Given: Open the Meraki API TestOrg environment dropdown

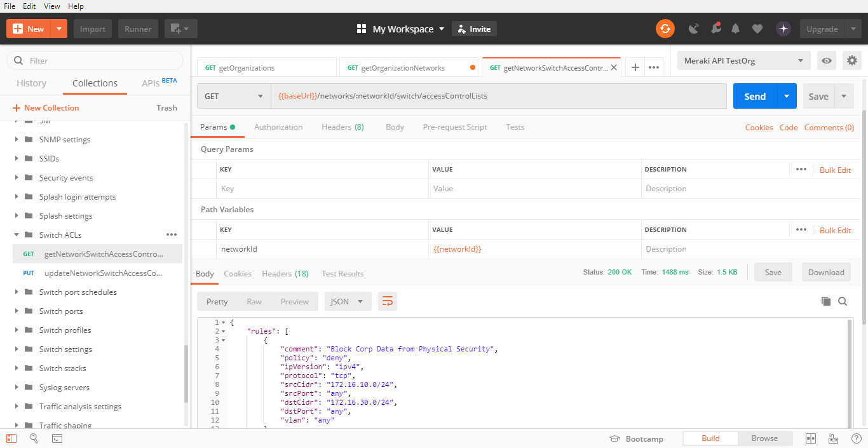Looking at the screenshot, I should point(744,61).
